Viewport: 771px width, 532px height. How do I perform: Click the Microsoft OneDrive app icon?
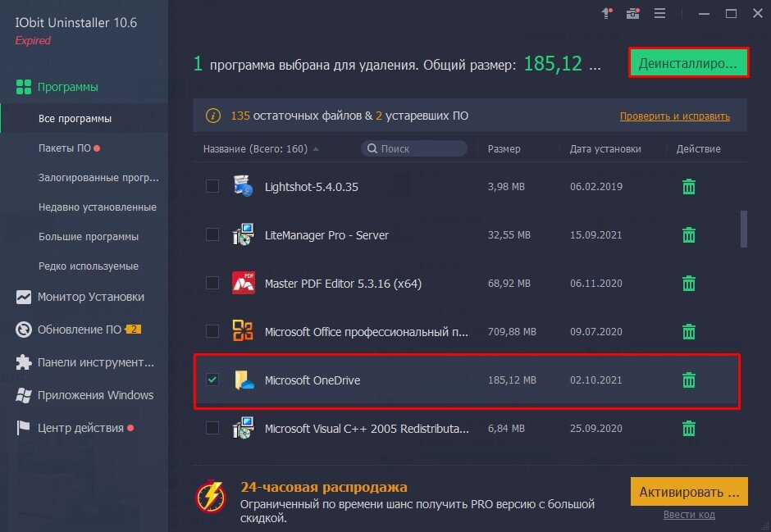244,380
